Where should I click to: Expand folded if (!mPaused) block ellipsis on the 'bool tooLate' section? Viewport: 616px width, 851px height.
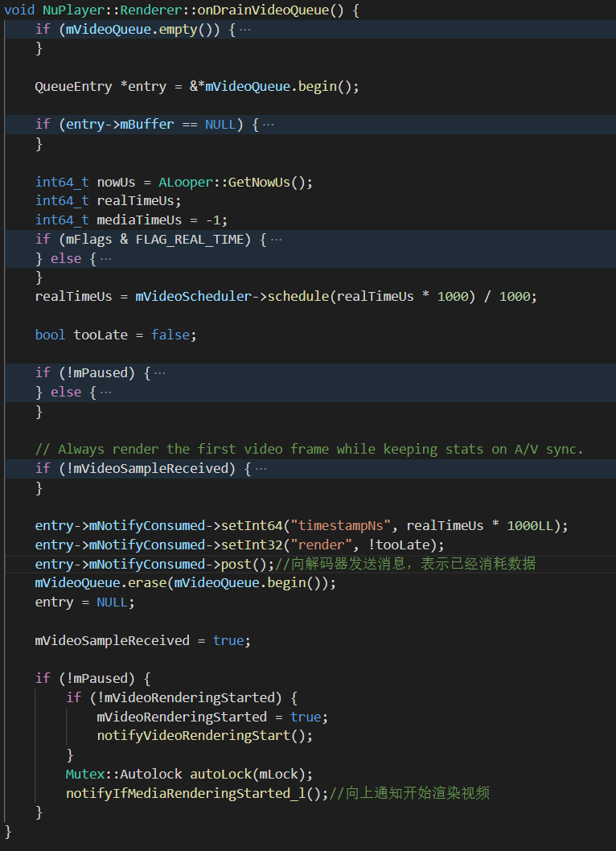[159, 373]
